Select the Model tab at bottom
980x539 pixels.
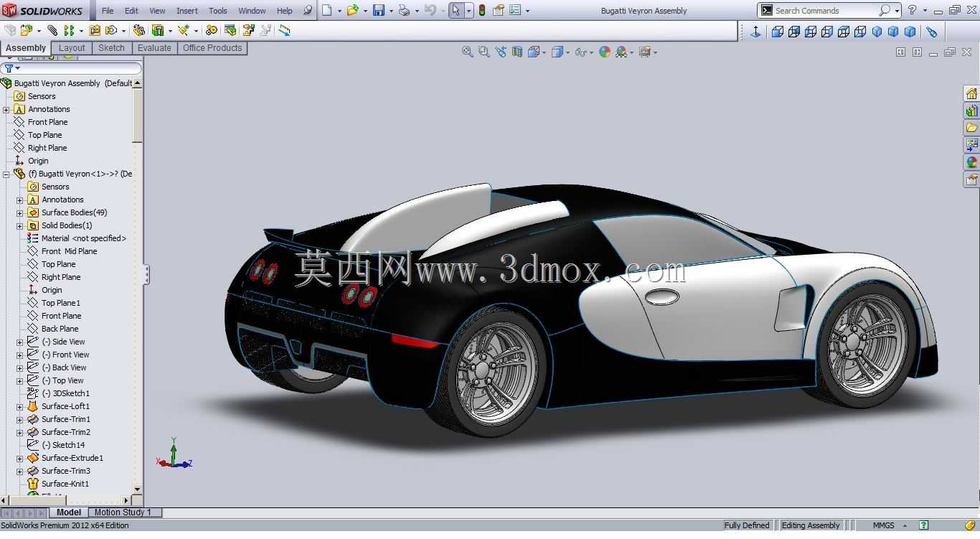click(x=69, y=512)
